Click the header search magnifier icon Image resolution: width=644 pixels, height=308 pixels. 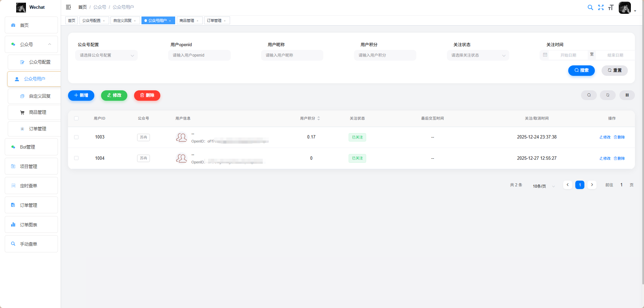(x=590, y=7)
